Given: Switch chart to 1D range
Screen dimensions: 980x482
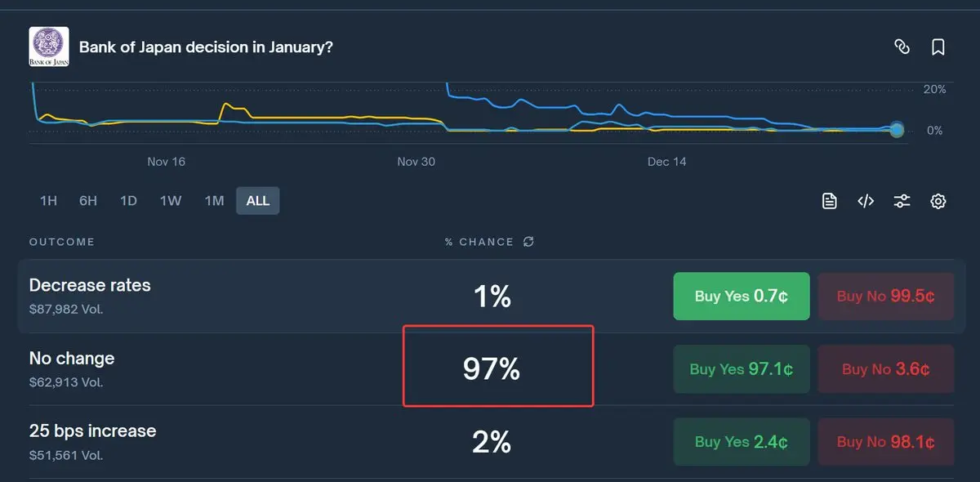Looking at the screenshot, I should click(x=128, y=201).
